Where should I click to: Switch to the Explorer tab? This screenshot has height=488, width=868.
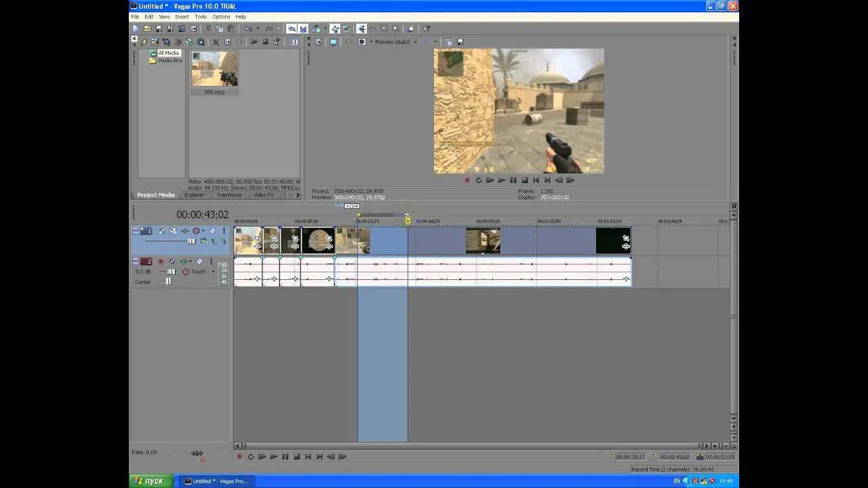click(194, 195)
